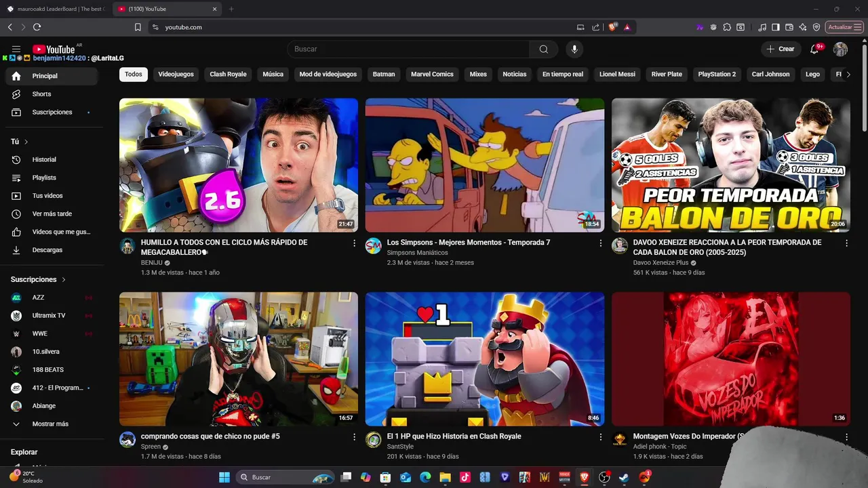The image size is (868, 488).
Task: Open options for El 1 HP video
Action: 600,437
